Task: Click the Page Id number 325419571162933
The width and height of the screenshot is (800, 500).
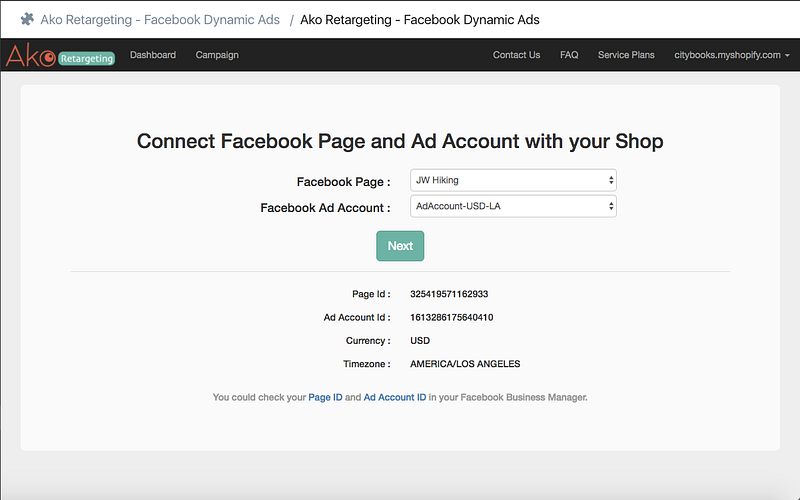Action: pyautogui.click(x=449, y=294)
